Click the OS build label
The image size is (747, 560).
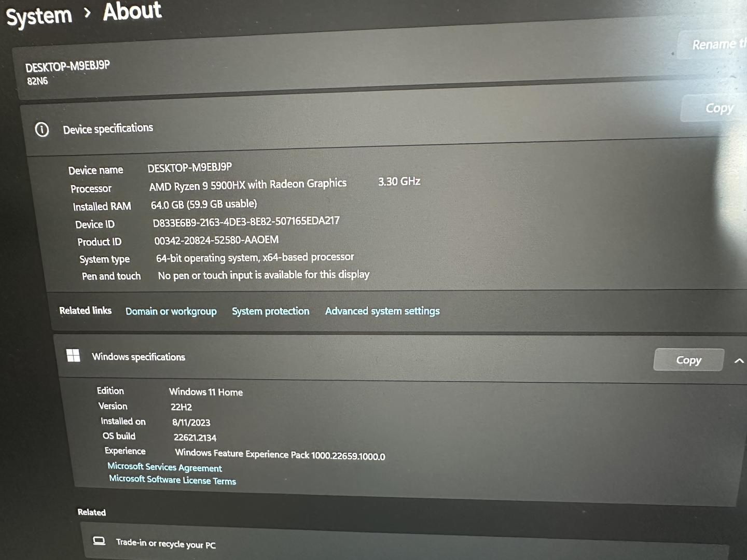click(x=119, y=436)
